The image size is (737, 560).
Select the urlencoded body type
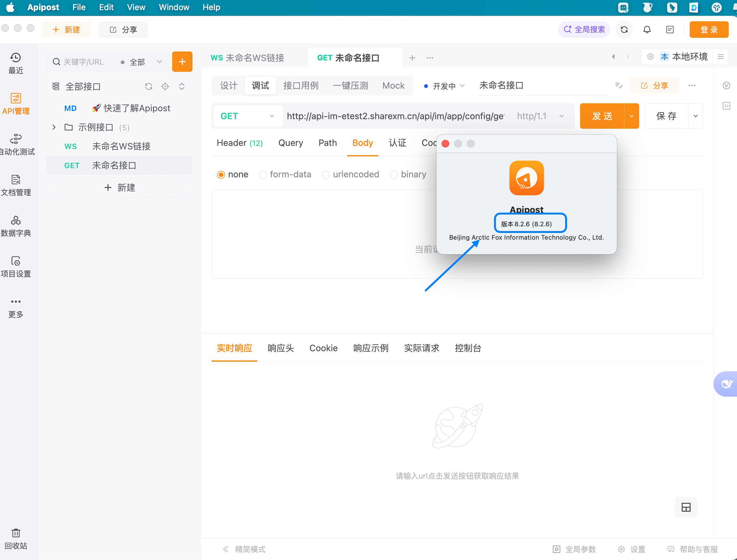point(326,174)
